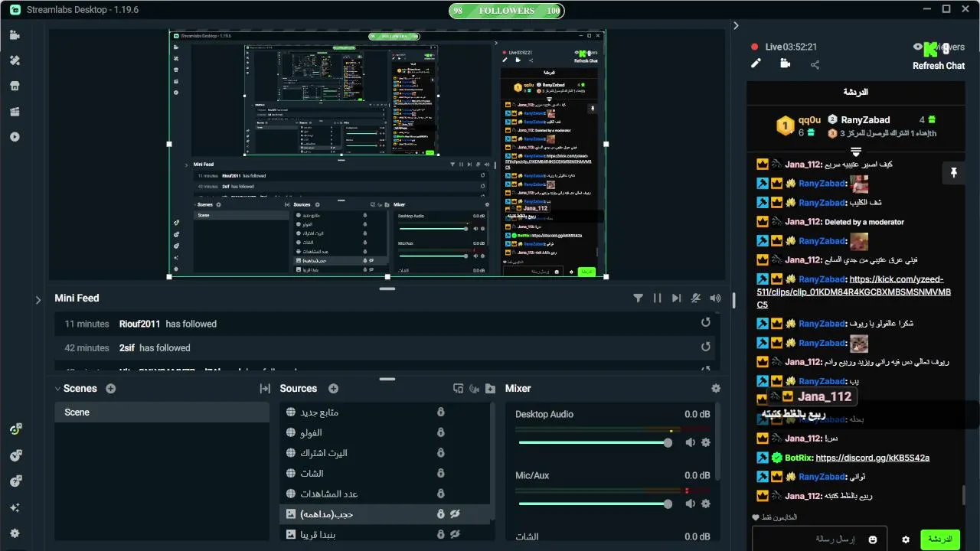Mute Desktop Audio speaker icon
The width and height of the screenshot is (980, 551).
(x=690, y=442)
